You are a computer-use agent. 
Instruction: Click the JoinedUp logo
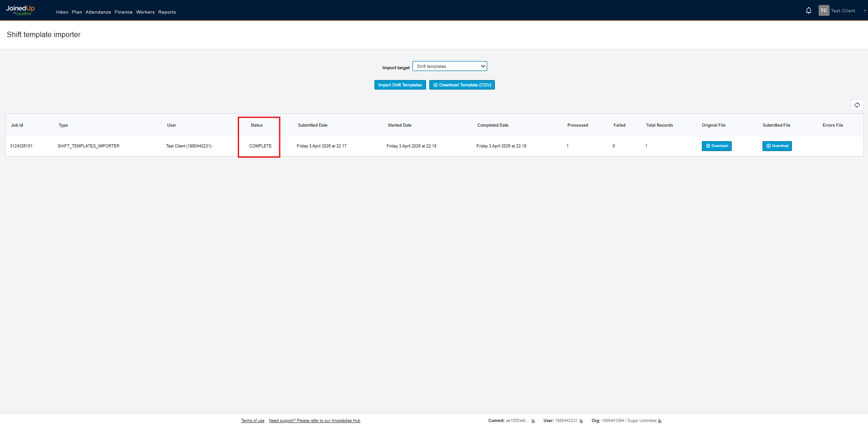[x=20, y=10]
